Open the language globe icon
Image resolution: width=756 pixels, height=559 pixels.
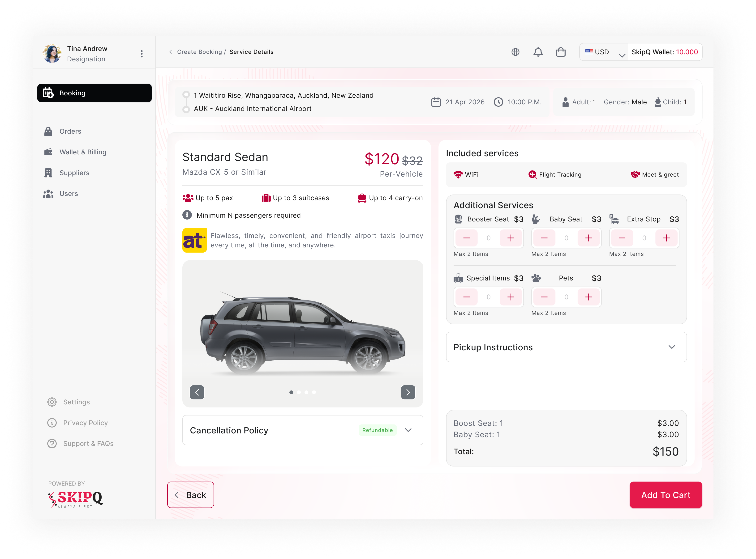pyautogui.click(x=515, y=52)
